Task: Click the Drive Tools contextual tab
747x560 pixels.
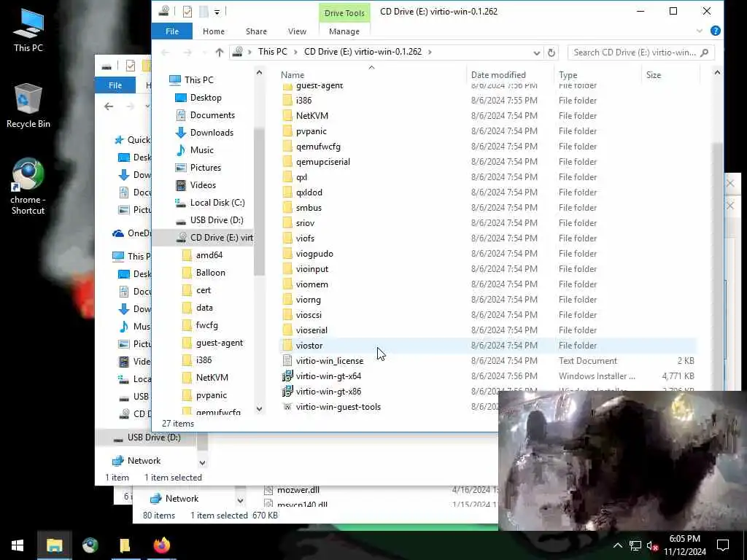Action: (344, 13)
